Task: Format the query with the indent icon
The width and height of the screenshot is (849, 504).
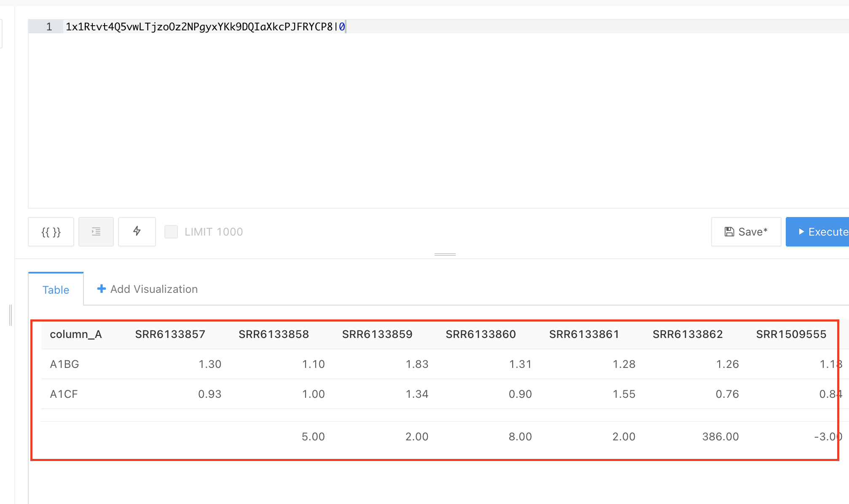Action: [x=96, y=231]
